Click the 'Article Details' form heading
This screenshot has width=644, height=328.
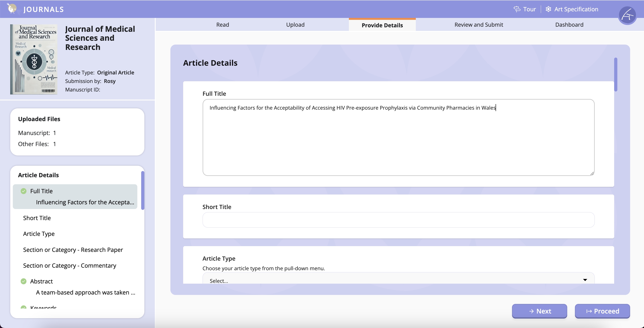[210, 63]
